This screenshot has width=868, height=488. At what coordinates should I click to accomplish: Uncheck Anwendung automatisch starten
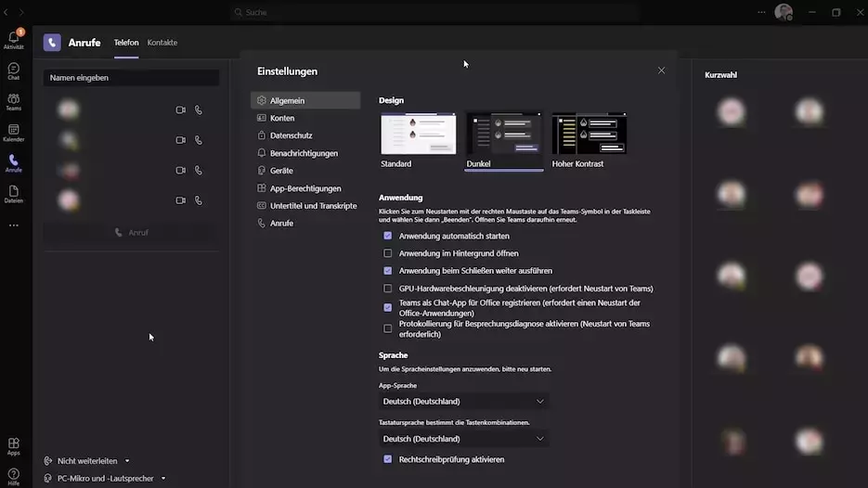tap(388, 236)
